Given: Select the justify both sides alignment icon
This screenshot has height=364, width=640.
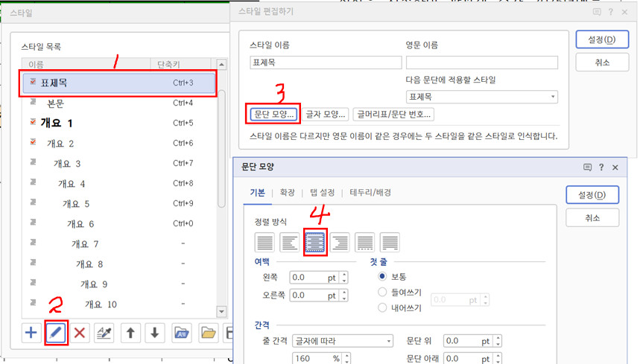Looking at the screenshot, I should (264, 242).
